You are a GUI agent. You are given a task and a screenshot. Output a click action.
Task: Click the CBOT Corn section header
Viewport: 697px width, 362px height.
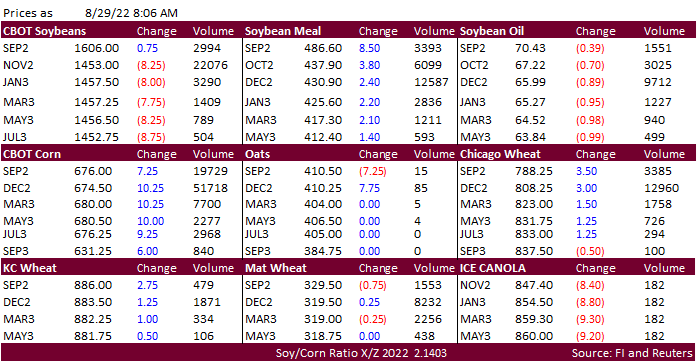click(x=32, y=154)
